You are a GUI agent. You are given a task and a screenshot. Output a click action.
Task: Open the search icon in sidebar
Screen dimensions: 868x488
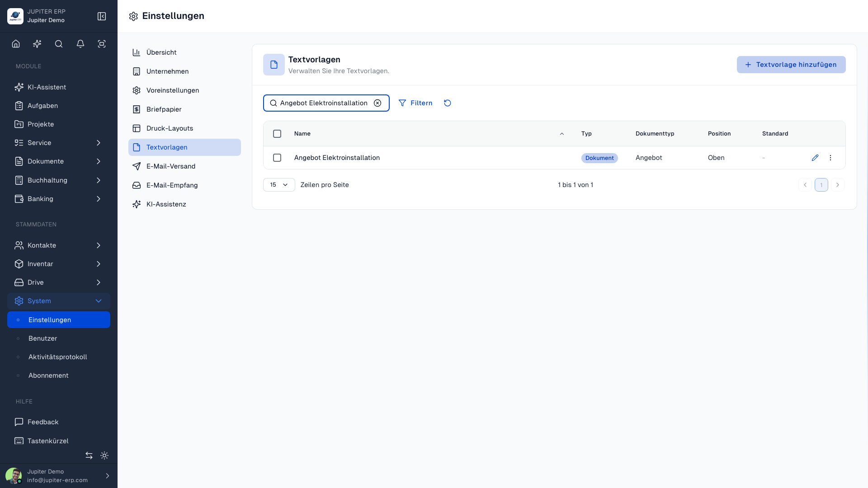pos(59,44)
